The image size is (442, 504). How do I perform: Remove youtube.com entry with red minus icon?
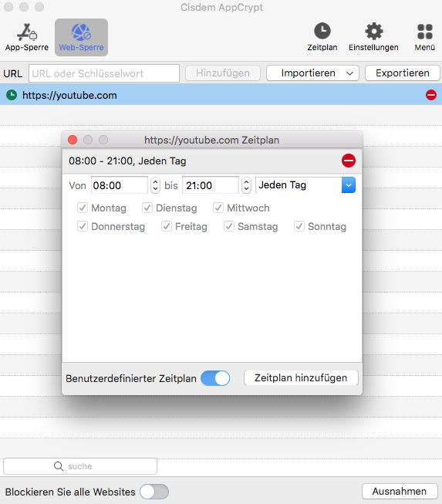[x=430, y=95]
